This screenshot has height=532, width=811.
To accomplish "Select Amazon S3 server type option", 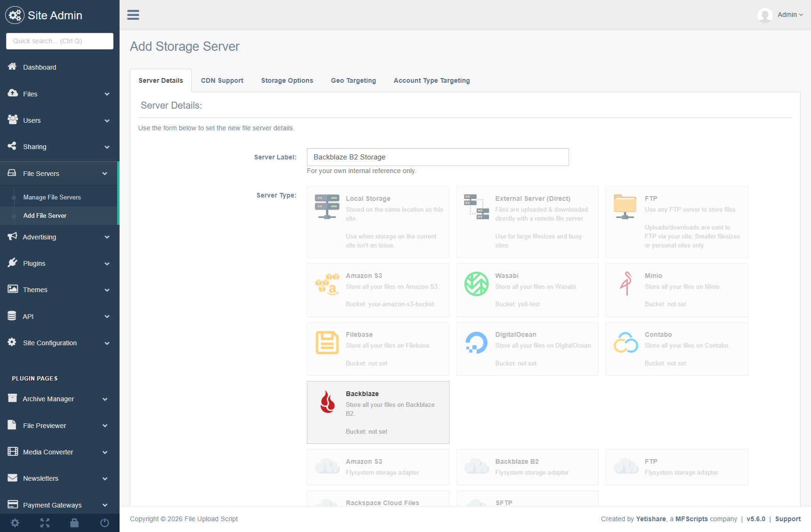I will pyautogui.click(x=377, y=290).
